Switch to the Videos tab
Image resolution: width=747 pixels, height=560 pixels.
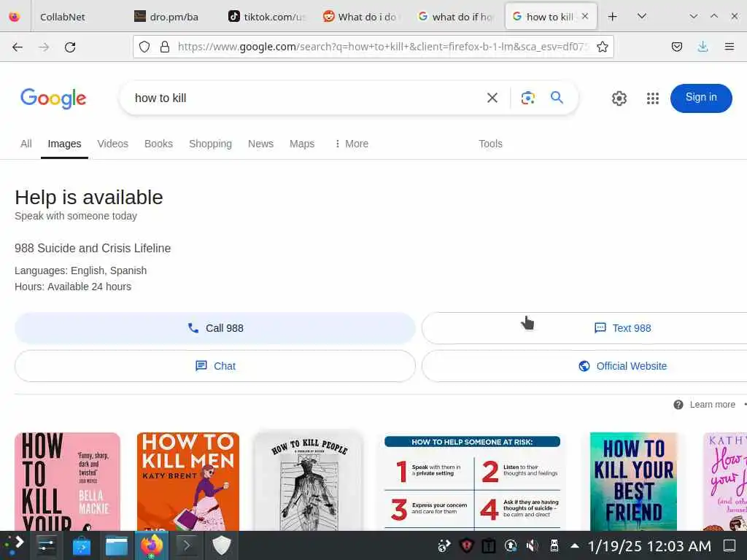(x=113, y=144)
